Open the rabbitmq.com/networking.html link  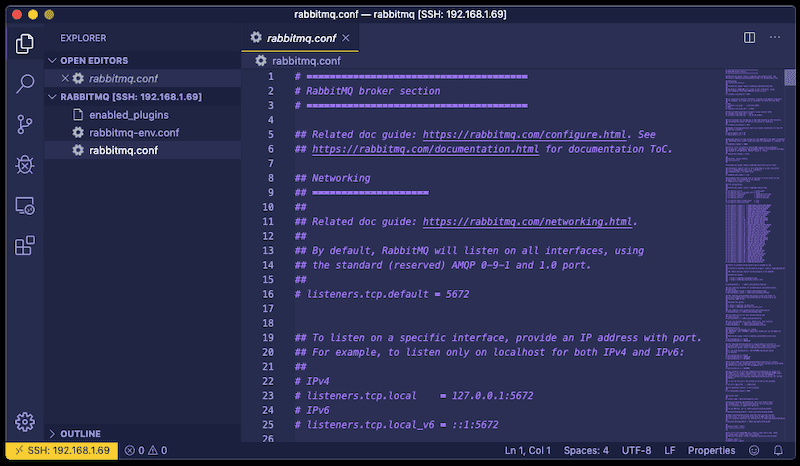pos(527,222)
